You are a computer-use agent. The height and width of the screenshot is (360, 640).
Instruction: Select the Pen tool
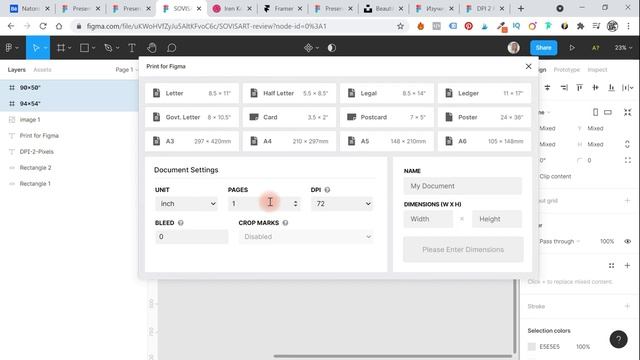[108, 48]
